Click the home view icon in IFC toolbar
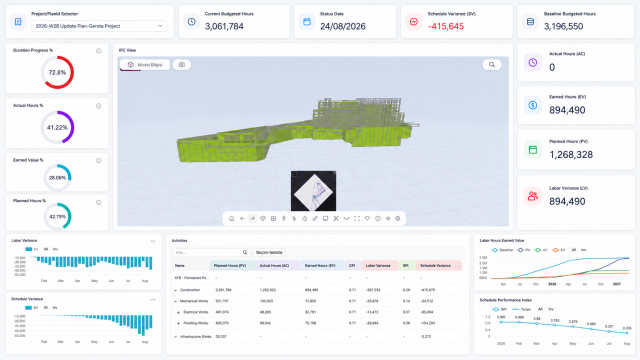This screenshot has width=640, height=360. click(231, 218)
